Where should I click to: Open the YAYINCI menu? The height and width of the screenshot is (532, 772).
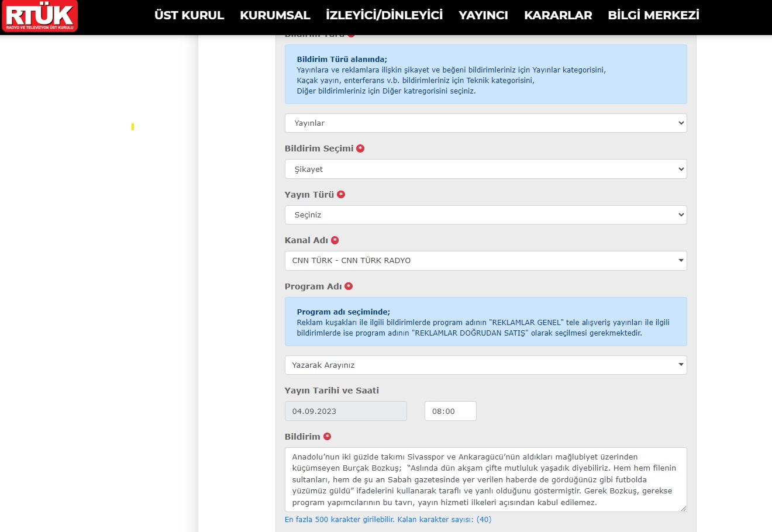483,15
